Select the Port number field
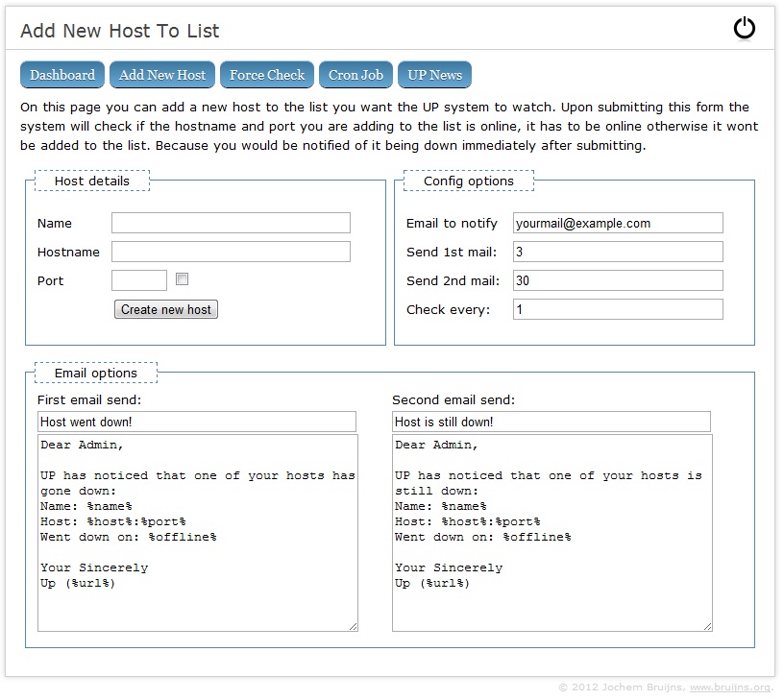The width and height of the screenshot is (784, 700). pyautogui.click(x=139, y=280)
